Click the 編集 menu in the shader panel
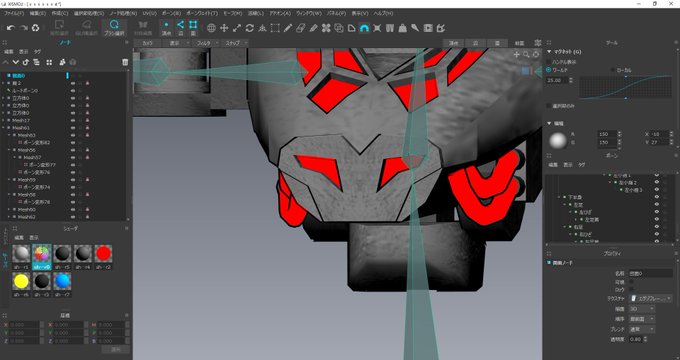This screenshot has width=680, height=360. coord(19,238)
